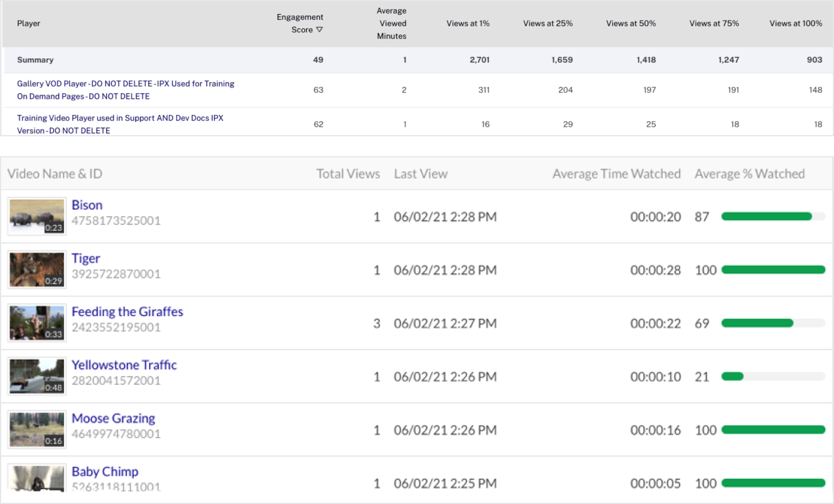The image size is (834, 504).
Task: Click the Bison ID 4758173525001
Action: pos(116,221)
